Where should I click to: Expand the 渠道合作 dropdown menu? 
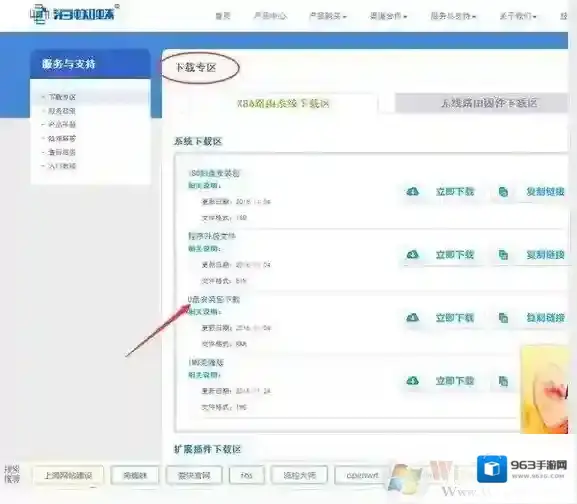[388, 16]
